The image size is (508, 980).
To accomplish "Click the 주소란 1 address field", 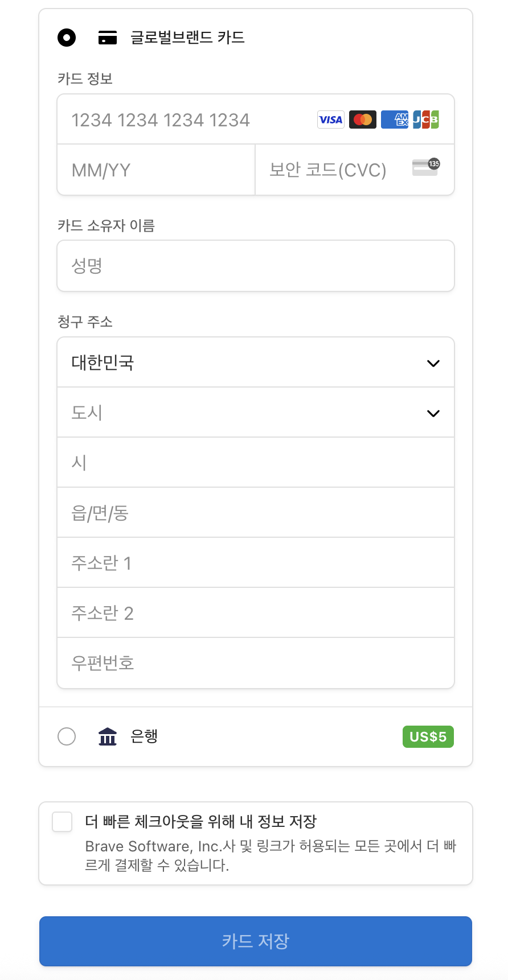I will point(256,563).
